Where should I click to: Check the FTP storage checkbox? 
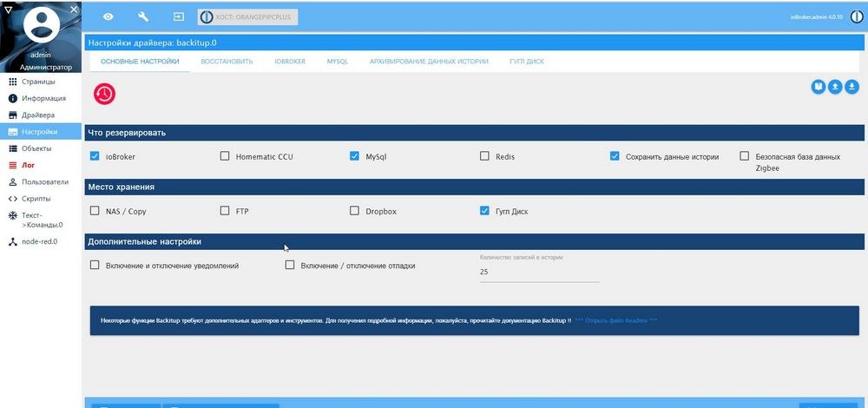coord(224,211)
